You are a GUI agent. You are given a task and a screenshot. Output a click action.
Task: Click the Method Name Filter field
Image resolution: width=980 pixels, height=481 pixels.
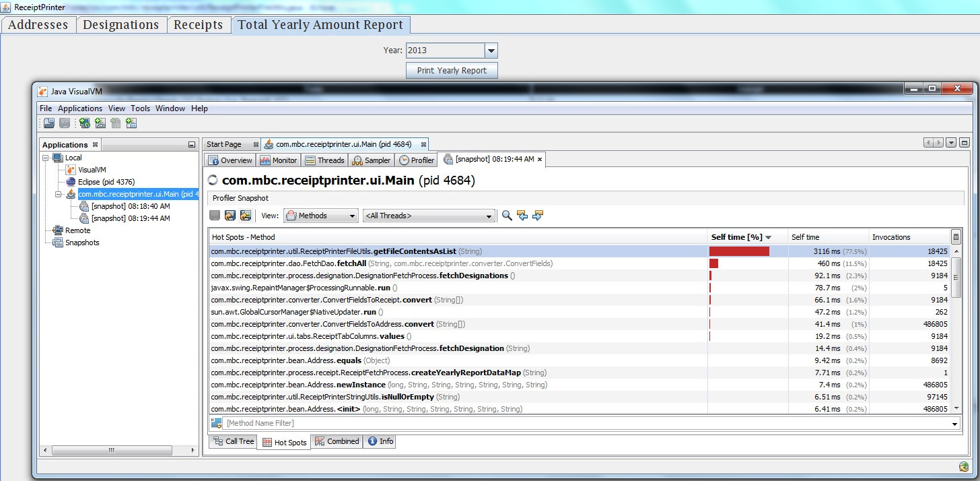tap(586, 424)
